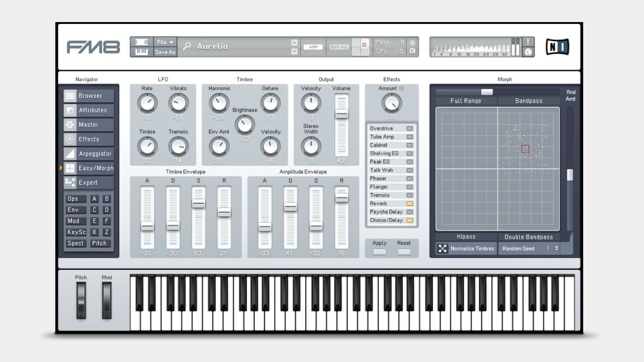The image size is (644, 362).
Task: Open the Spect expert page
Action: pyautogui.click(x=76, y=243)
